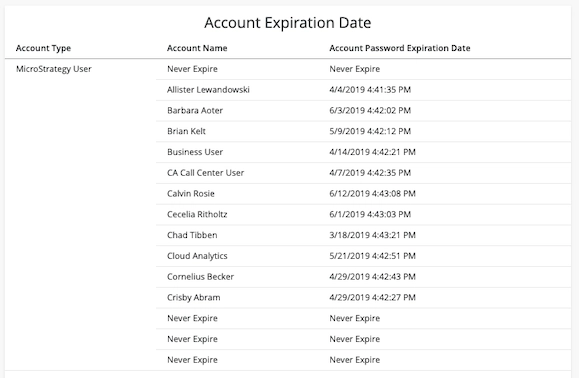
Task: Click date 5/9/2019 4:42:12 PM
Action: pos(370,131)
